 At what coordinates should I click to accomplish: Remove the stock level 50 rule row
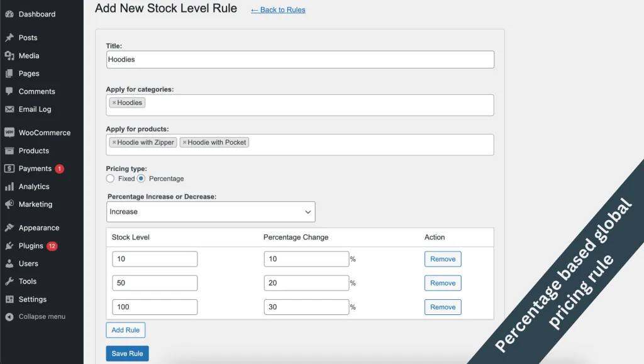pyautogui.click(x=443, y=283)
